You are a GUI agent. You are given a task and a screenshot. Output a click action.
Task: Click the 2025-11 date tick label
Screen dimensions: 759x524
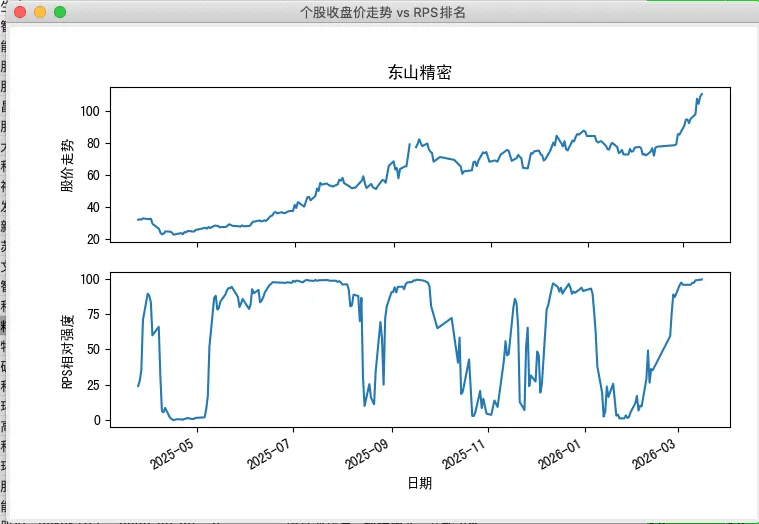click(x=464, y=452)
